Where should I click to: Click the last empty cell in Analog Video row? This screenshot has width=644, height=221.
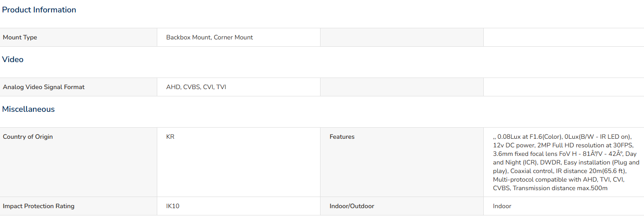pyautogui.click(x=564, y=87)
